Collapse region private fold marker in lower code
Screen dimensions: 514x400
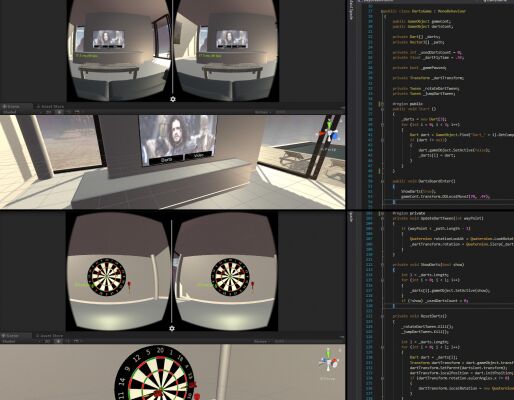[382, 213]
